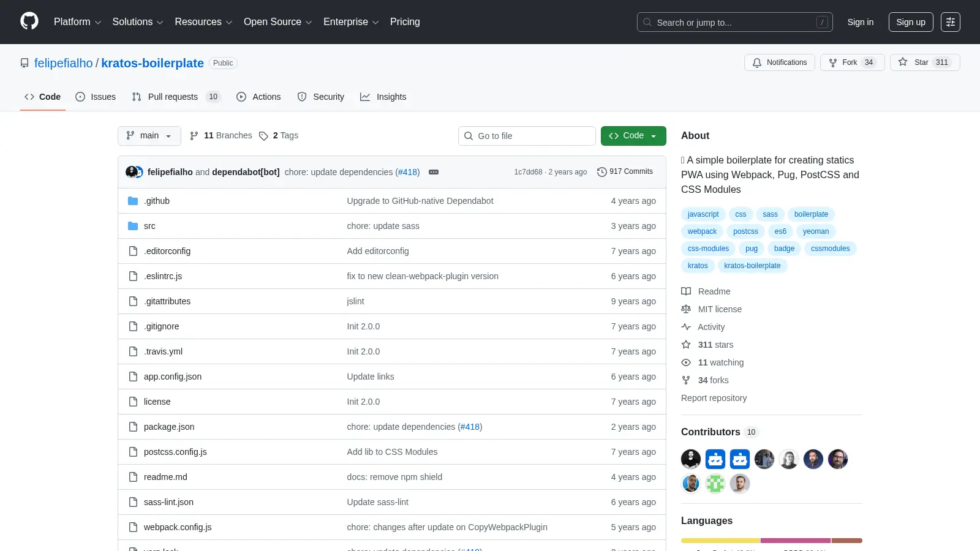Viewport: 980px width, 551px height.
Task: Select the kratos-boilerplate topic tag
Action: point(752,266)
